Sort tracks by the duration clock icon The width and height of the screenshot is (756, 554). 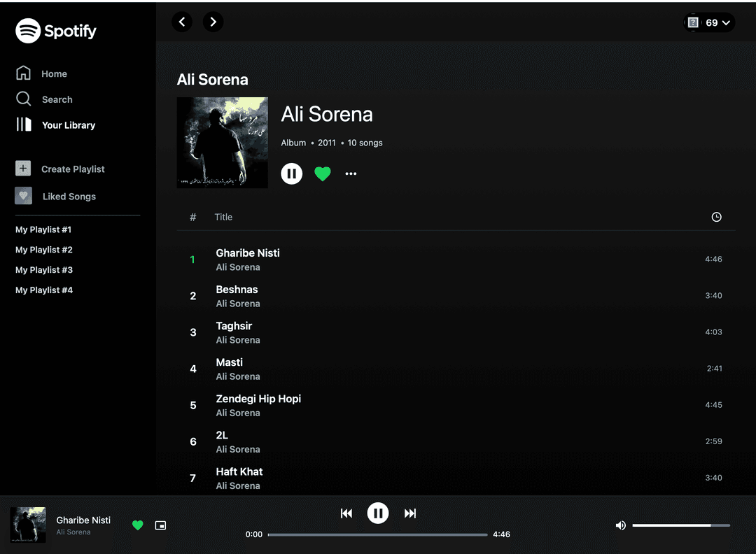pyautogui.click(x=716, y=217)
